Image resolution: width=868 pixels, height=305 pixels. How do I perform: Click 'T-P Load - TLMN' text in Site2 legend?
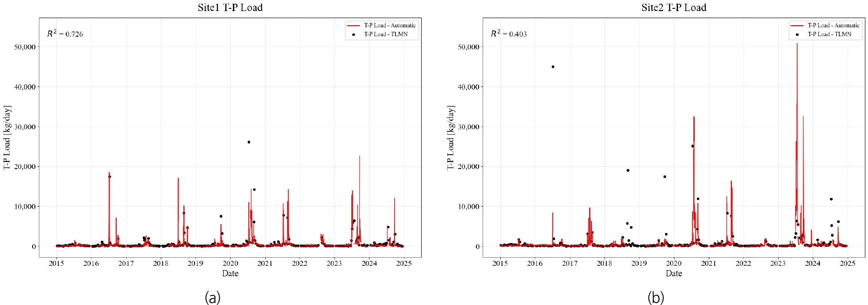pos(829,34)
